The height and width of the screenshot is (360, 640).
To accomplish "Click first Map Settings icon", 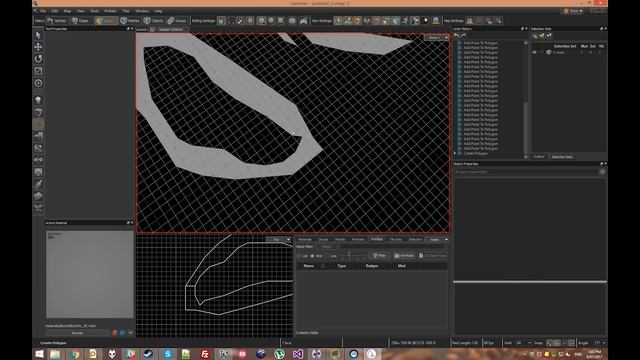I will point(470,20).
